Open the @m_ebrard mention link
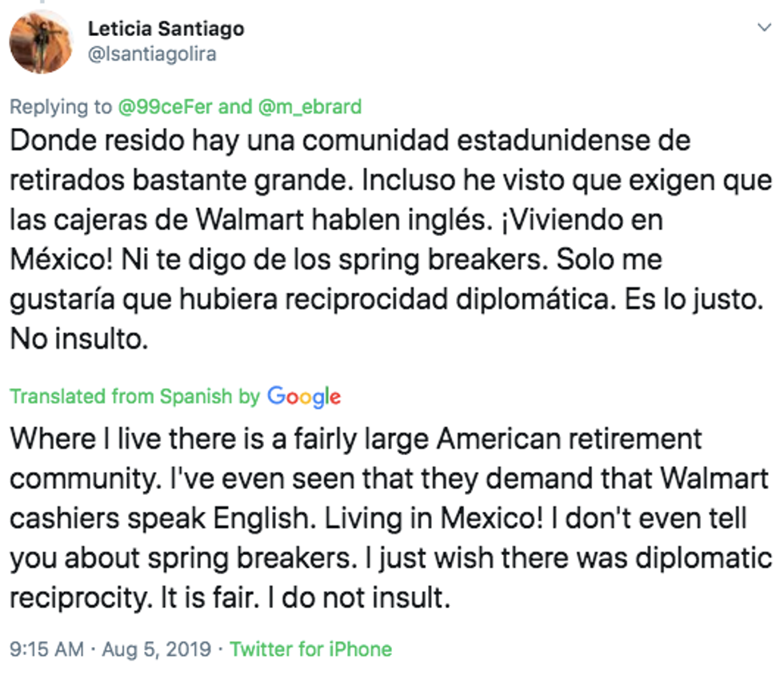 309,106
